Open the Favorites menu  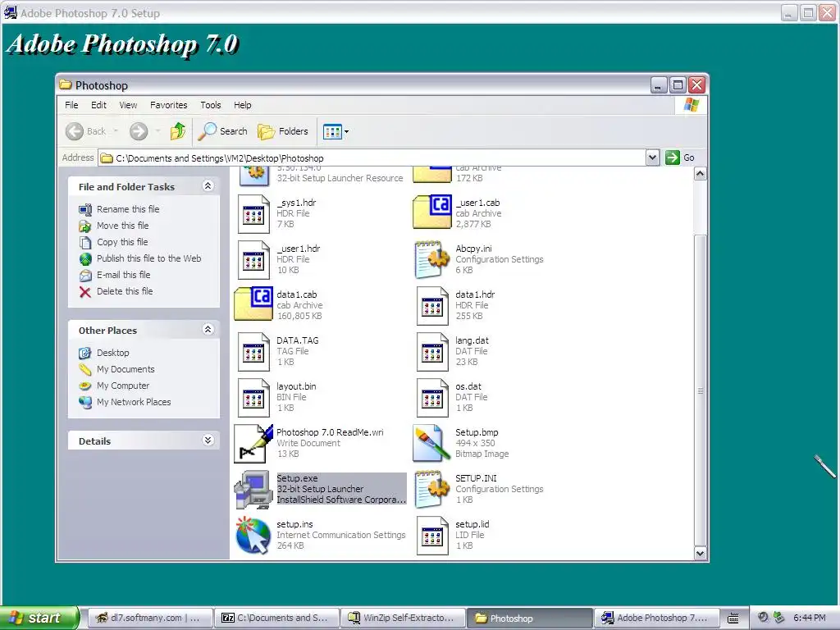169,105
